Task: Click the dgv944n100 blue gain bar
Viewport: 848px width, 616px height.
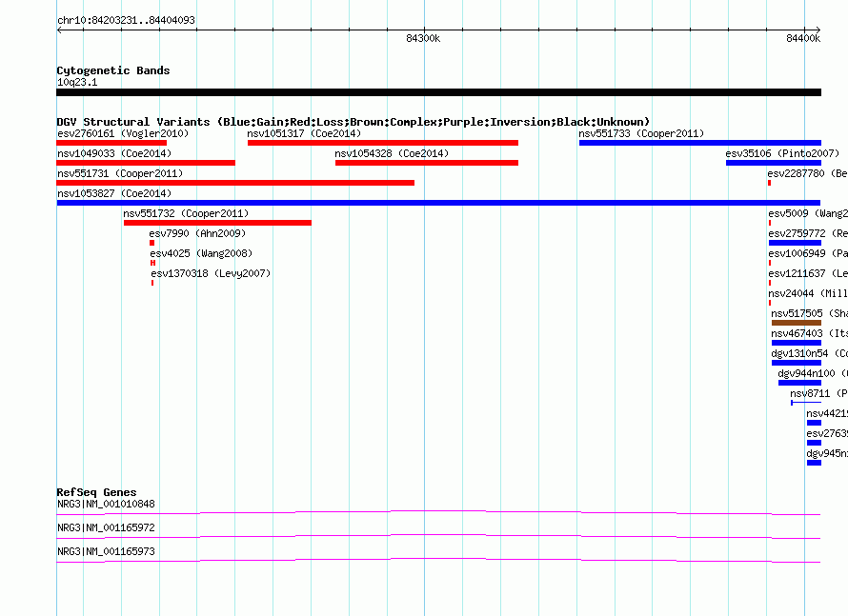Action: (799, 383)
